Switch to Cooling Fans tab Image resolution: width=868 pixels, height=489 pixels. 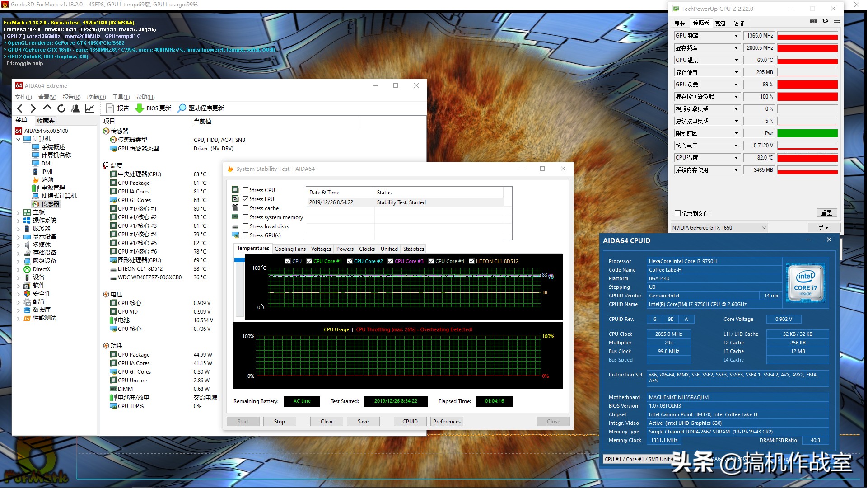(290, 249)
